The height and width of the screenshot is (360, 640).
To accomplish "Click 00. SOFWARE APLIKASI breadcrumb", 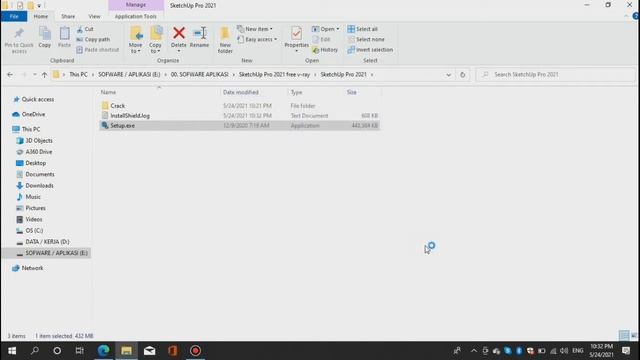I will 200,74.
